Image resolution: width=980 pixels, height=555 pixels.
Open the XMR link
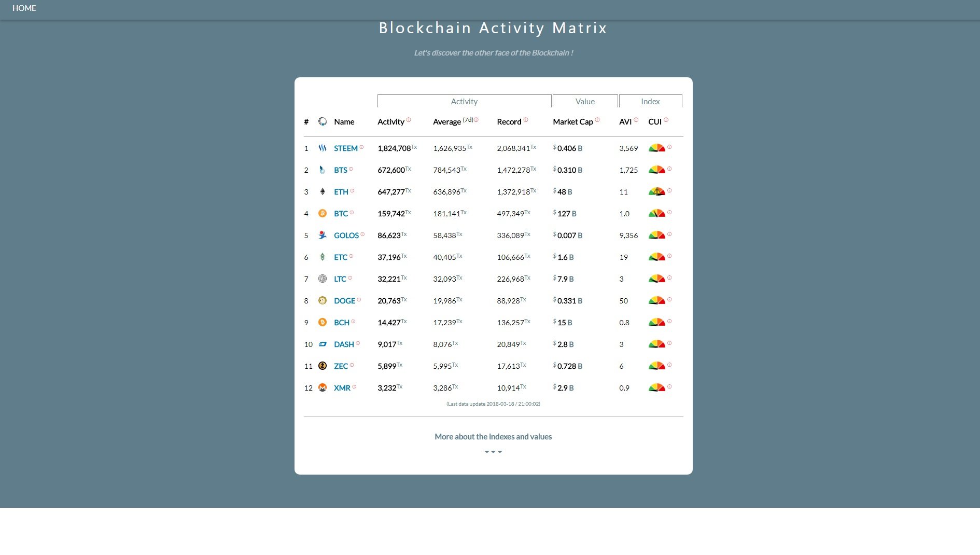click(x=342, y=388)
